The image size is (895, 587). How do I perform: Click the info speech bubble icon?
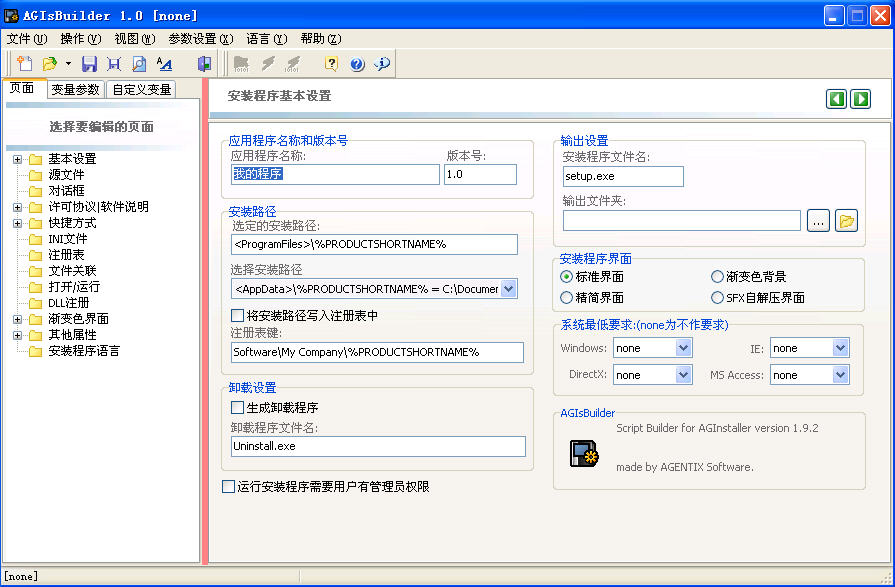382,64
